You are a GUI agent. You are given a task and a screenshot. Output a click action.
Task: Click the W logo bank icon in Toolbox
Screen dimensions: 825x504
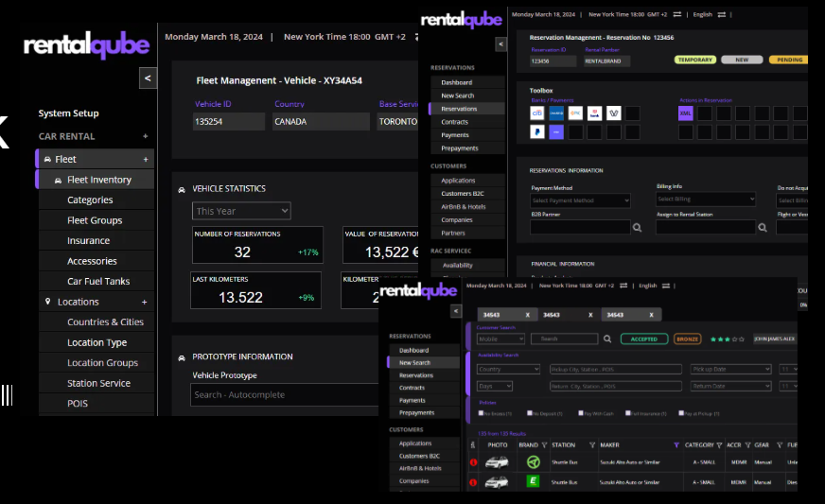tap(613, 113)
